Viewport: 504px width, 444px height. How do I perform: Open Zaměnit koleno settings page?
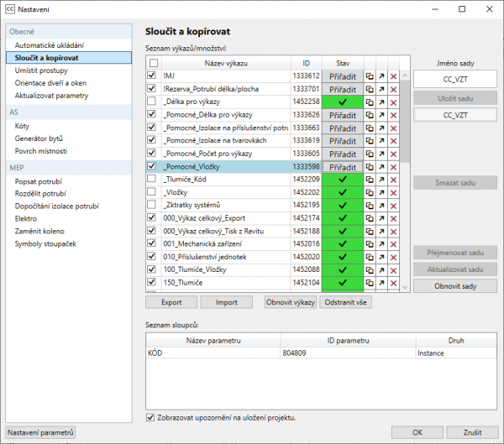[39, 231]
